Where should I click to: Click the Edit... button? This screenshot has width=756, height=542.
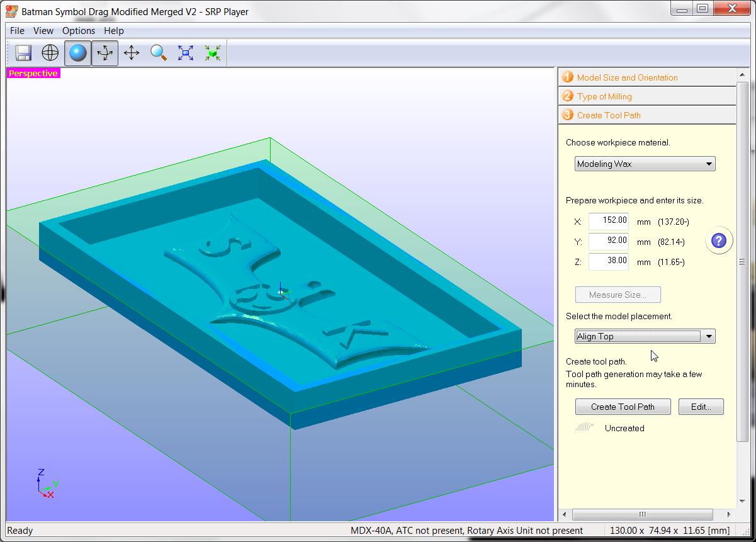701,407
